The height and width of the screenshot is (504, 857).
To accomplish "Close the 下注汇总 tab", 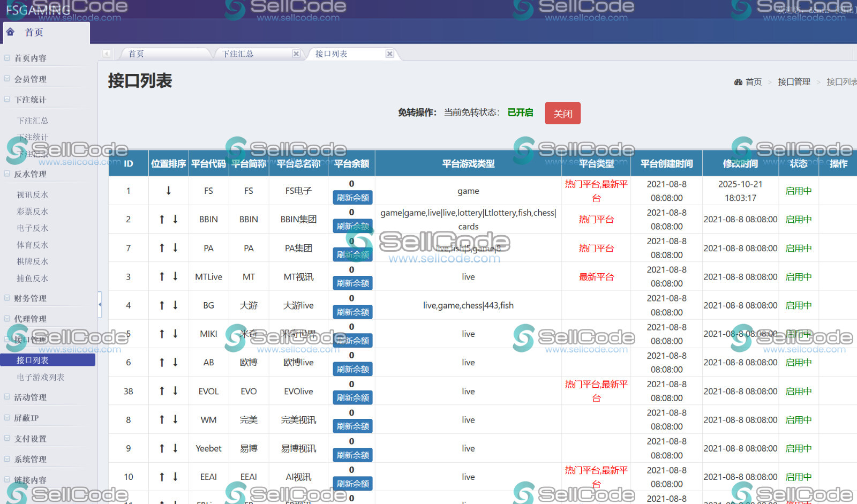I will pos(296,54).
